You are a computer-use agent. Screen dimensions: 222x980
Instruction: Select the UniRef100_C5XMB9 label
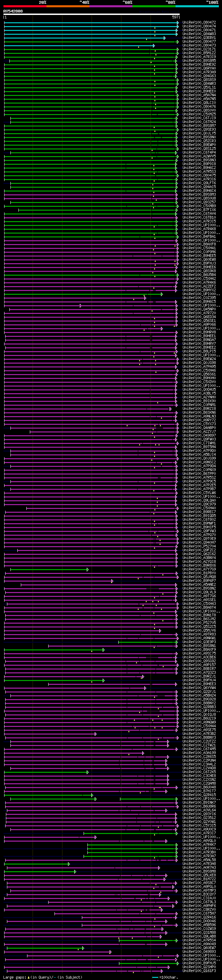point(199,206)
